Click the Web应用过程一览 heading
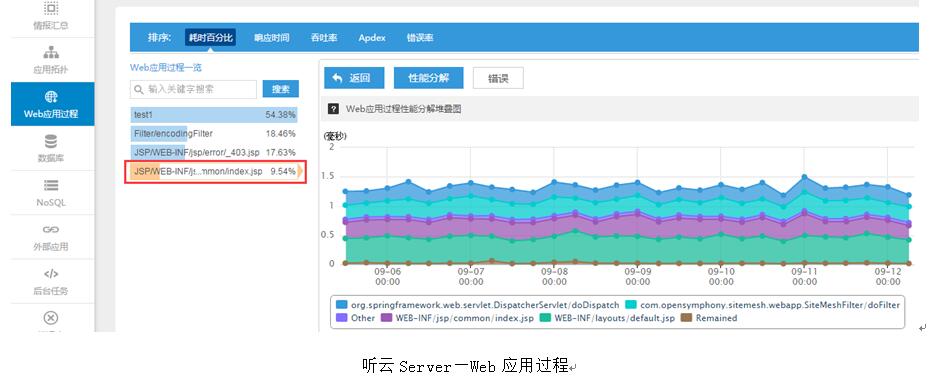 [x=166, y=68]
